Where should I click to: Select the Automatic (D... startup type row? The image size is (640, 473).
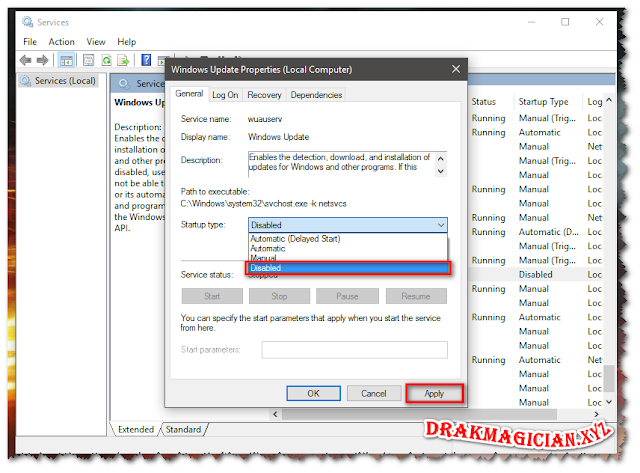[x=549, y=232]
